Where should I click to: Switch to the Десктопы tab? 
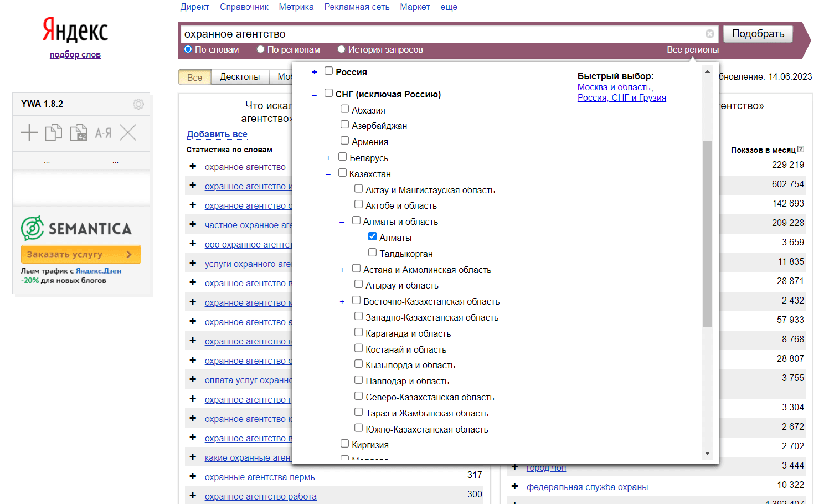point(240,77)
